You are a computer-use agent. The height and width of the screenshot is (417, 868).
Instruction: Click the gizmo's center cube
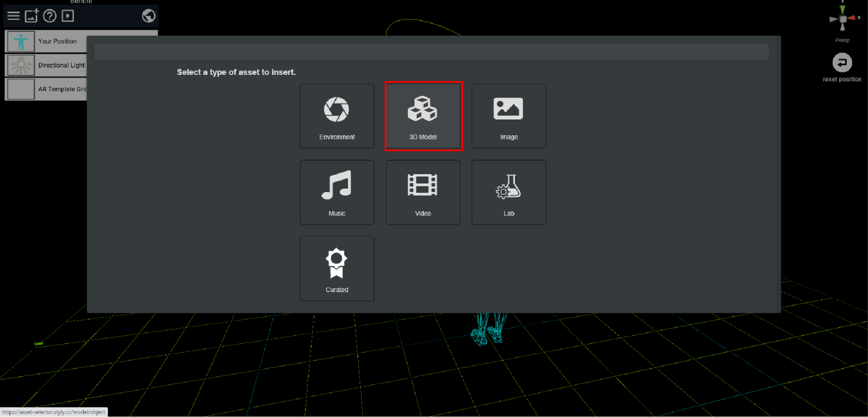pyautogui.click(x=843, y=19)
